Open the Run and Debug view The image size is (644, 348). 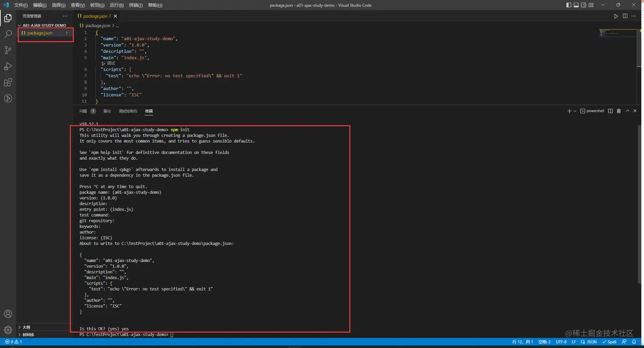[8, 67]
